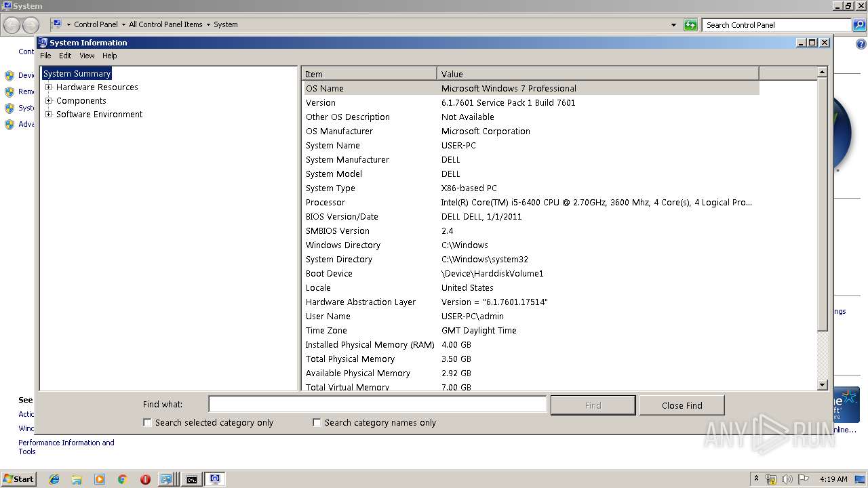Viewport: 868px width, 488px height.
Task: Open the Help menu
Action: coord(110,56)
